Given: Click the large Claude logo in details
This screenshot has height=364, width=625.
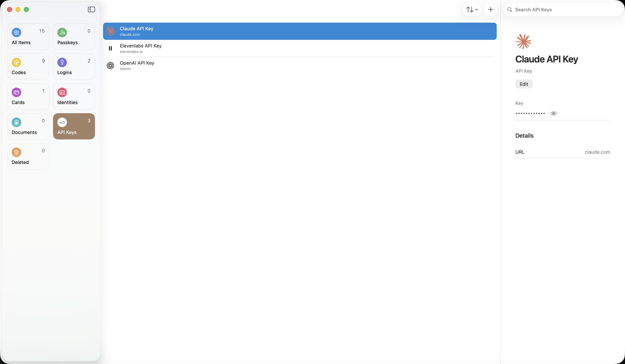Looking at the screenshot, I should point(523,41).
